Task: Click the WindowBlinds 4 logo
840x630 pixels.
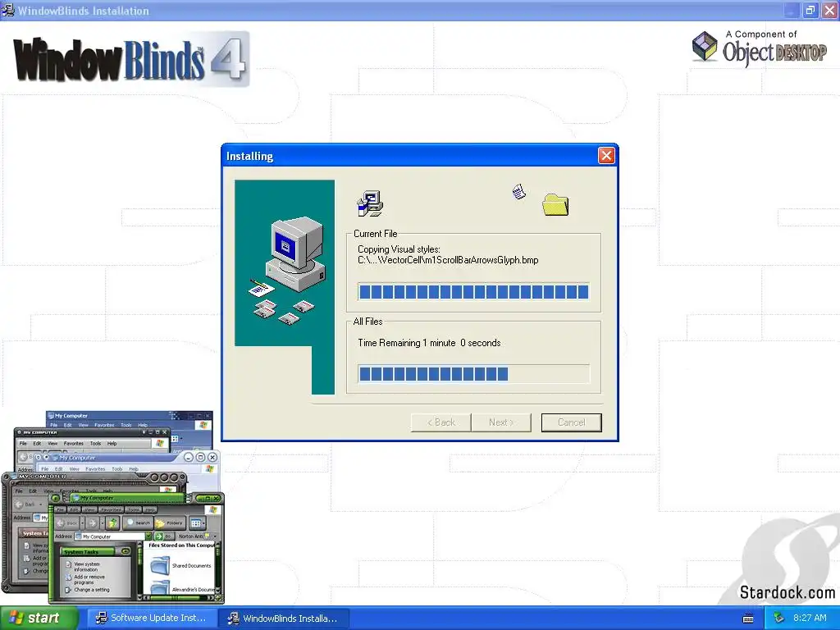Action: [131, 60]
